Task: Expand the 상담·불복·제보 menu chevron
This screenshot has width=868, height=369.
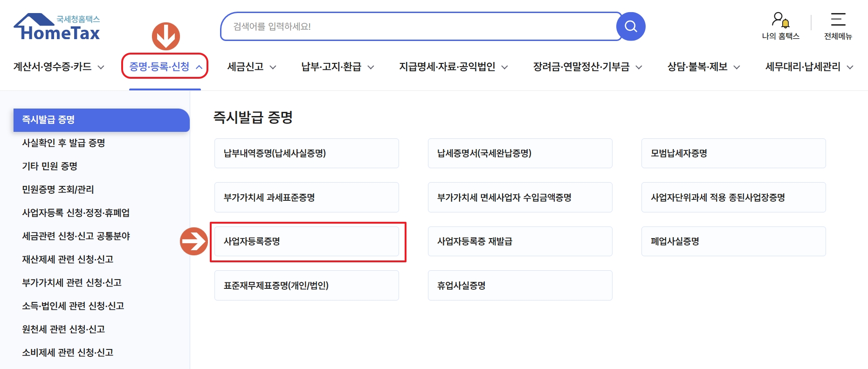Action: coord(737,67)
